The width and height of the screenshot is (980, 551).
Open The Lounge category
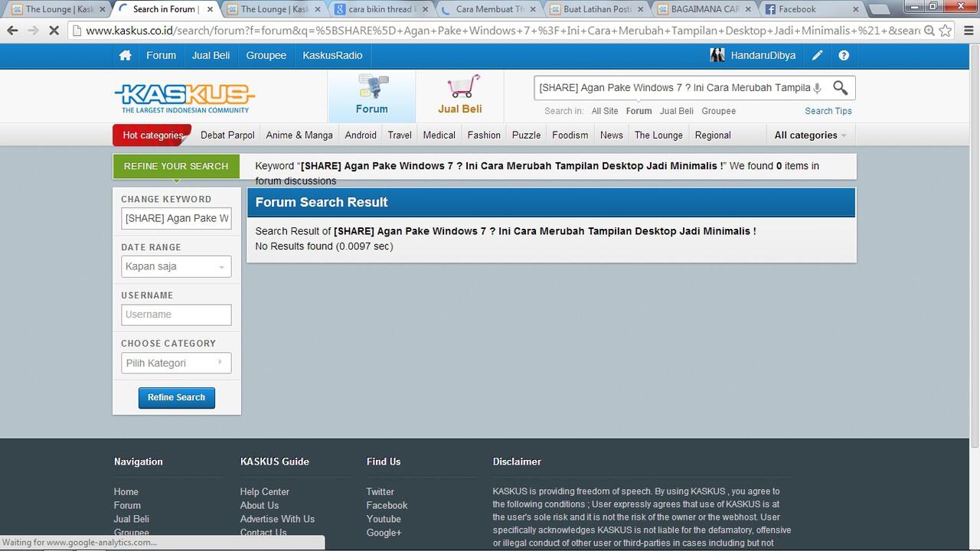(x=658, y=135)
